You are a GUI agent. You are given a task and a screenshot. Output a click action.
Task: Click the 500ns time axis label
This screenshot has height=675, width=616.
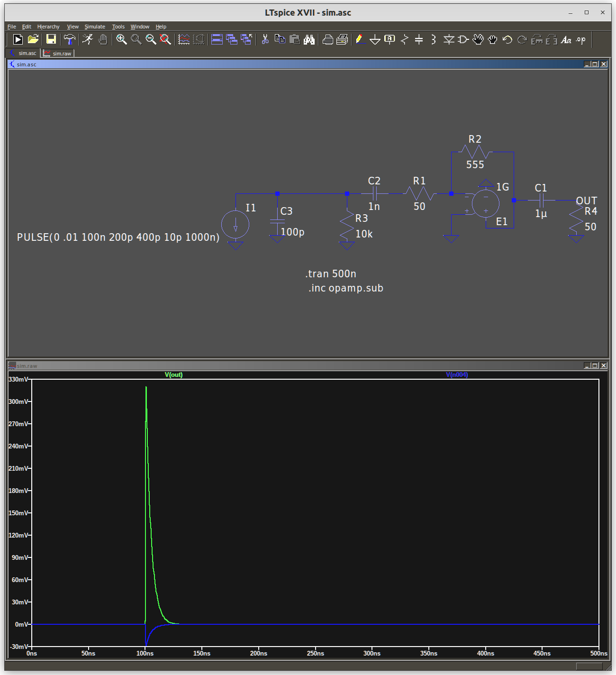click(598, 653)
